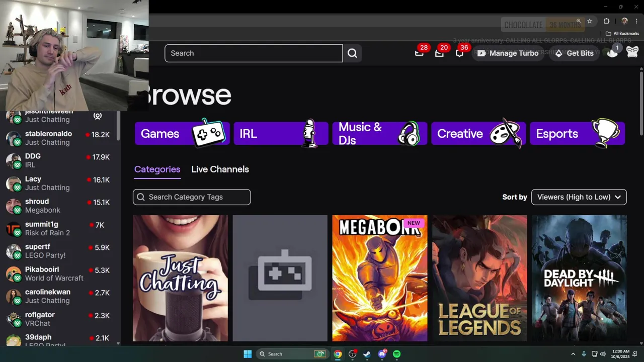This screenshot has width=644, height=362.
Task: Open Discord from the taskbar
Action: pos(382,354)
